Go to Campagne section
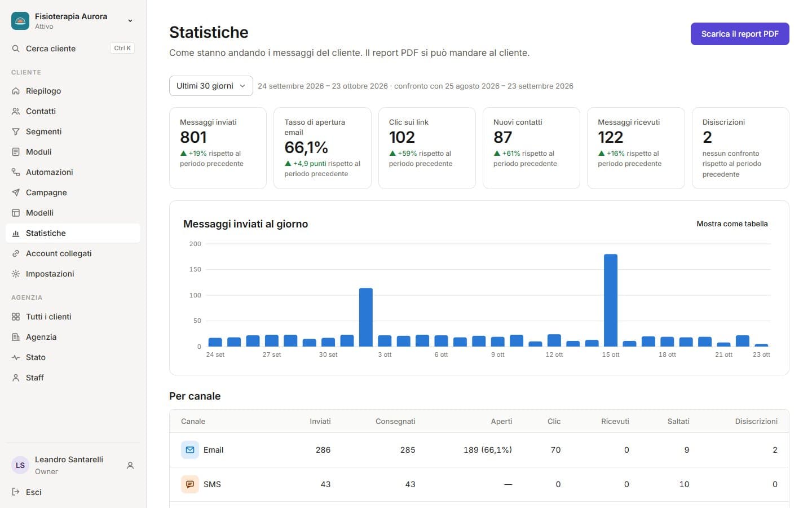 [73, 192]
